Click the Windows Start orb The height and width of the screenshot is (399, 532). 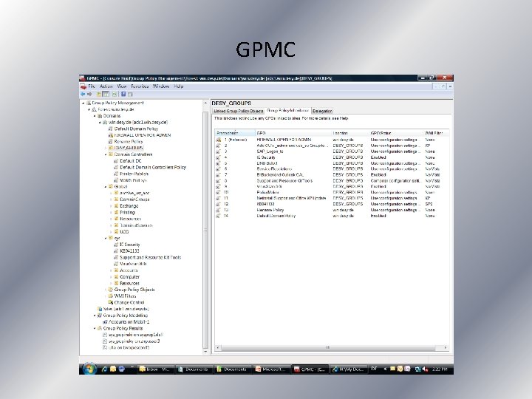coord(89,369)
